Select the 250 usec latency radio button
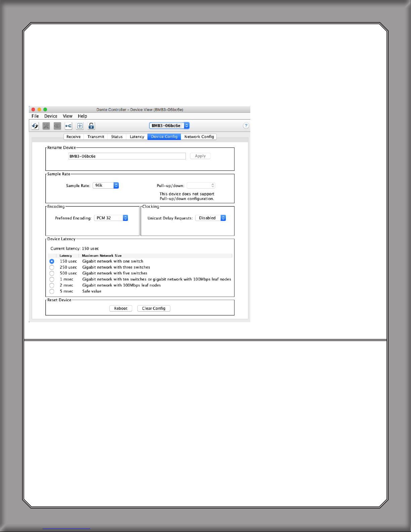The image size is (411, 532). click(52, 267)
